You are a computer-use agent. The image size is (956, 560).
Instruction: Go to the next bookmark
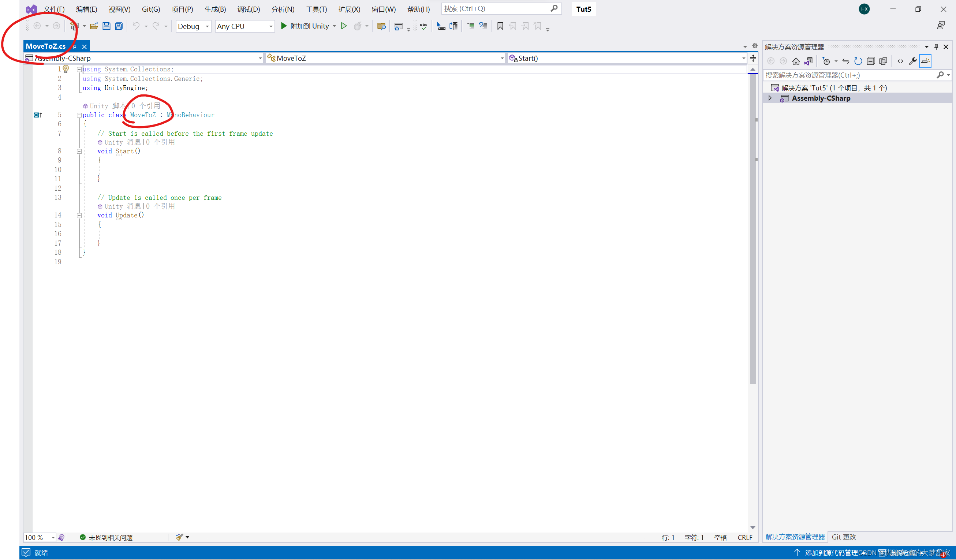[526, 26]
